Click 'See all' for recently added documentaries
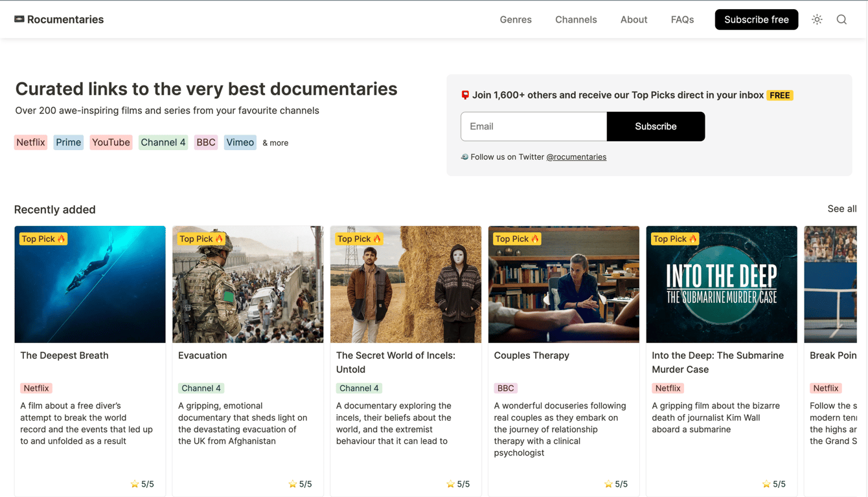Screen dimensions: 868x497 click(x=842, y=208)
